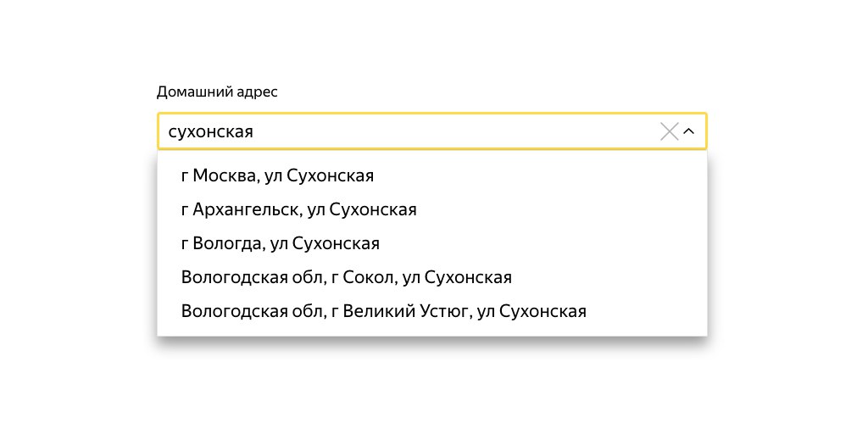Choose the Vologda city street suggestion
This screenshot has width=868, height=434.
[x=280, y=243]
